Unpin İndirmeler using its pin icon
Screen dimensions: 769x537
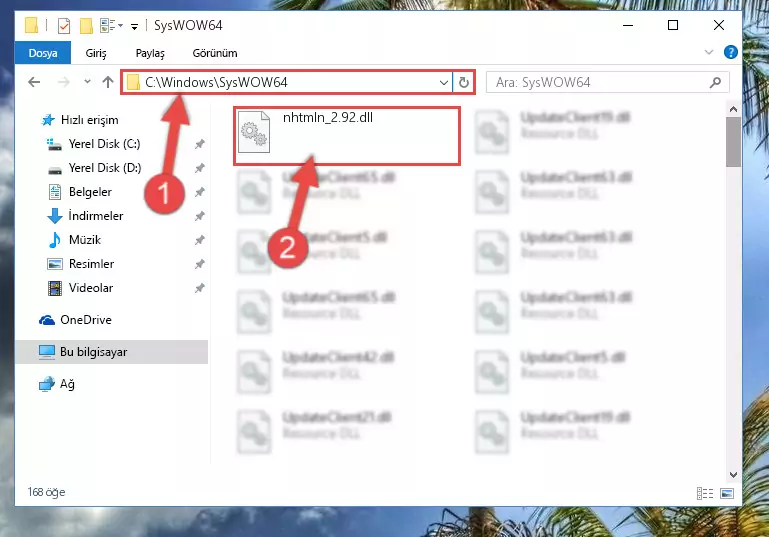[x=200, y=216]
